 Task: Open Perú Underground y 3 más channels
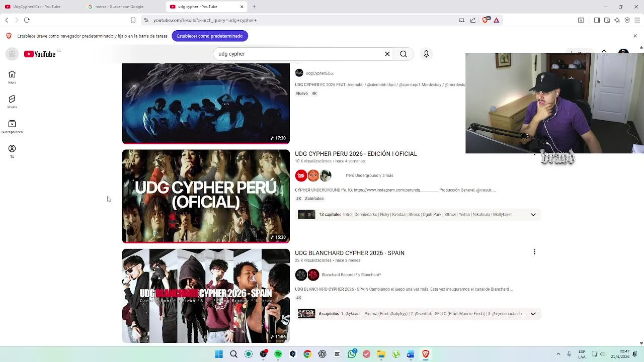[x=369, y=175]
